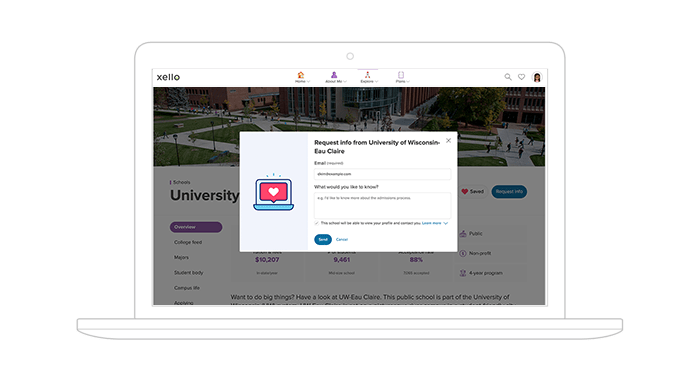The height and width of the screenshot is (381, 700).
Task: Click the 'What would you like to know' textbox
Action: pyautogui.click(x=383, y=205)
